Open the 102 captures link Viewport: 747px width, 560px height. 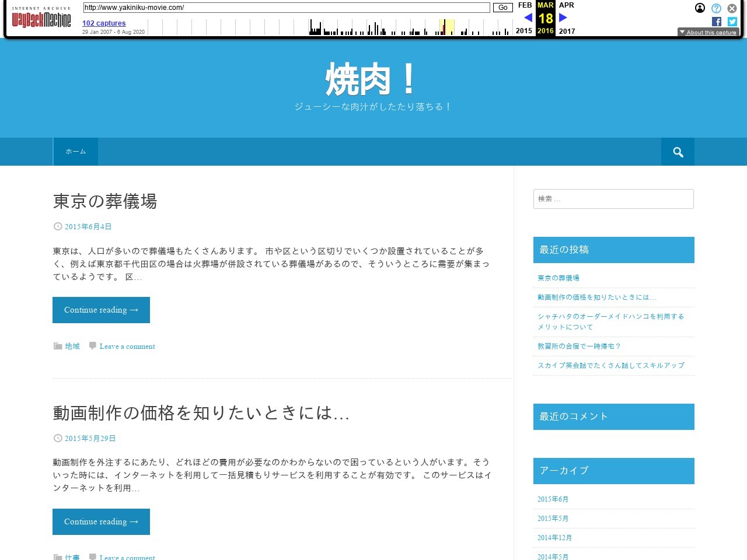coord(104,23)
